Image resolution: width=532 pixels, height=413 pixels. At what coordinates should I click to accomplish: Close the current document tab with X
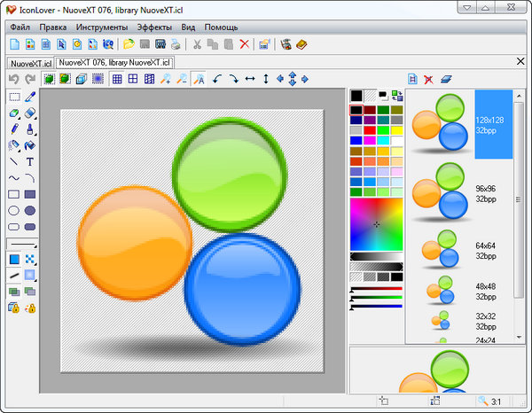pos(520,61)
